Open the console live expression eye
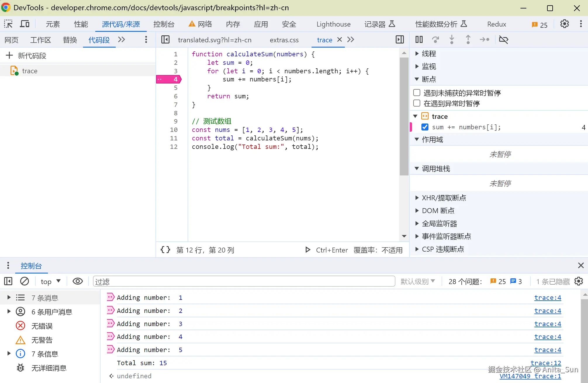Image resolution: width=588 pixels, height=383 pixels. point(78,281)
